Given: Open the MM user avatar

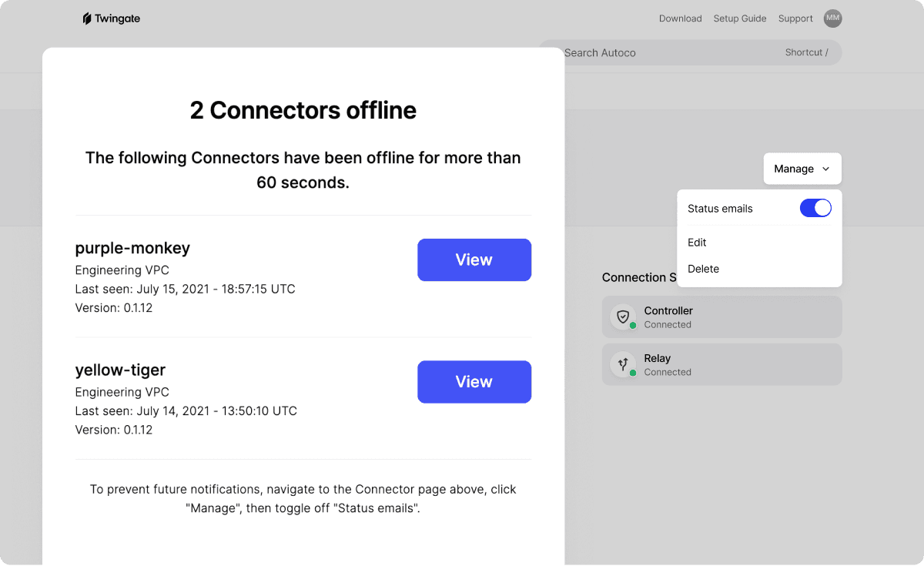Looking at the screenshot, I should point(832,18).
